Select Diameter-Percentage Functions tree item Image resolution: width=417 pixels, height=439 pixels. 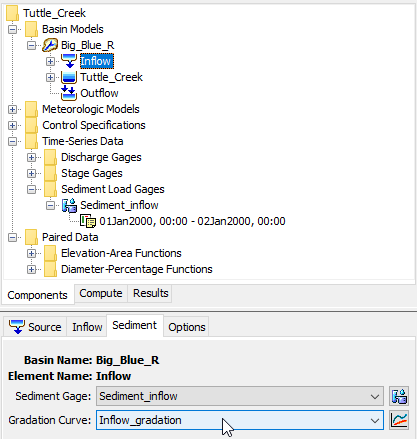[x=137, y=269]
